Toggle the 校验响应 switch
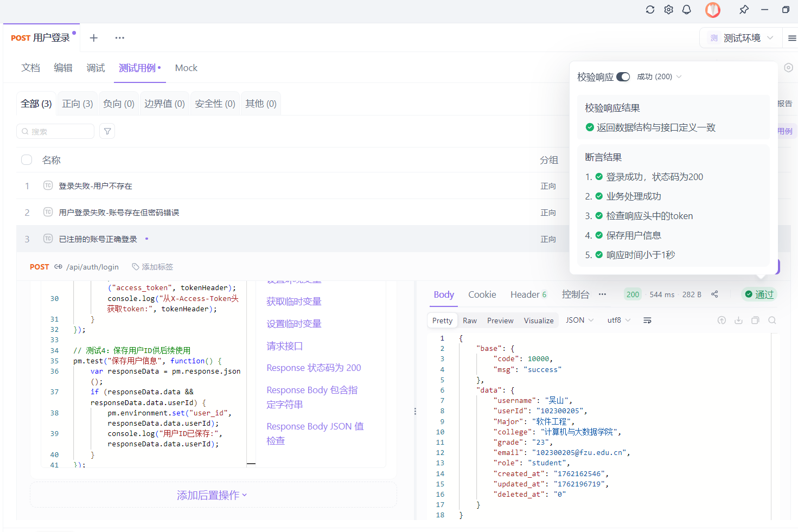 (x=623, y=76)
